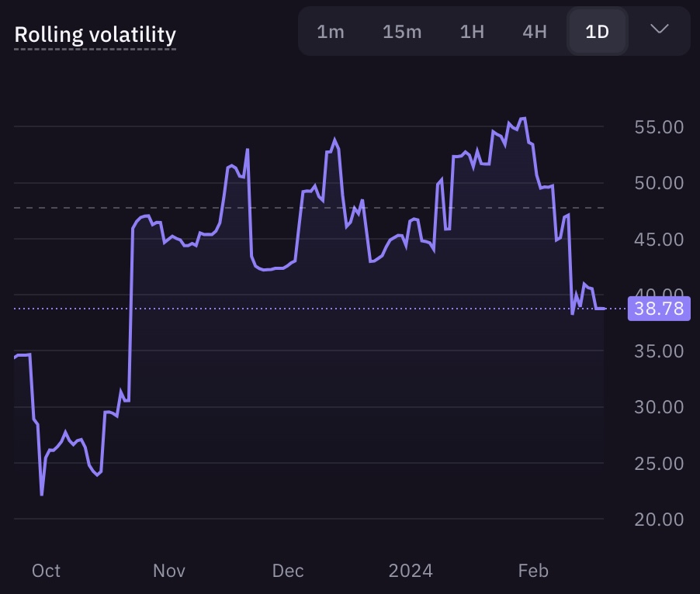Open the Rolling volatility title link
This screenshot has height=594, width=700.
pos(95,35)
